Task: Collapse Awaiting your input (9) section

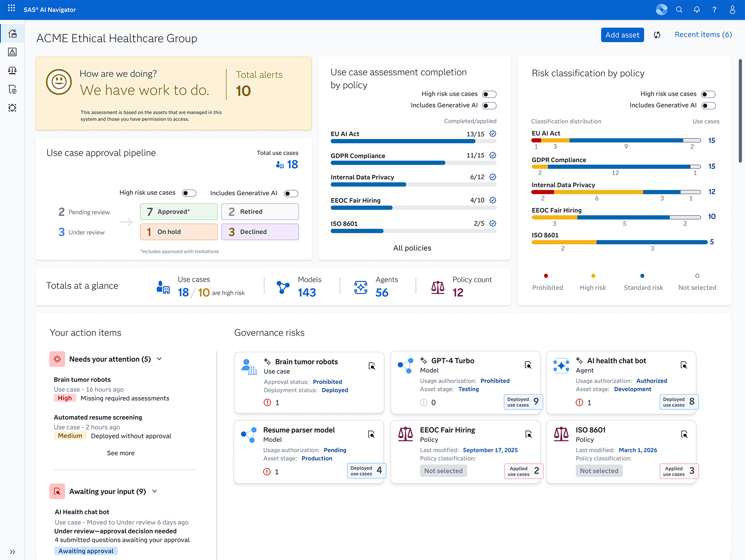Action: [x=155, y=491]
